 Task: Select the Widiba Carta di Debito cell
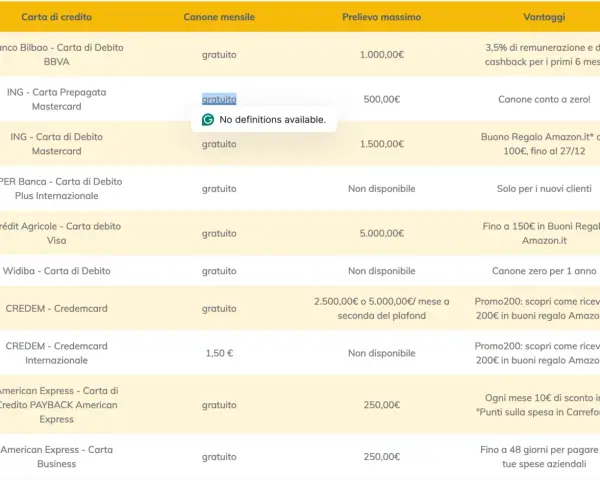point(57,271)
